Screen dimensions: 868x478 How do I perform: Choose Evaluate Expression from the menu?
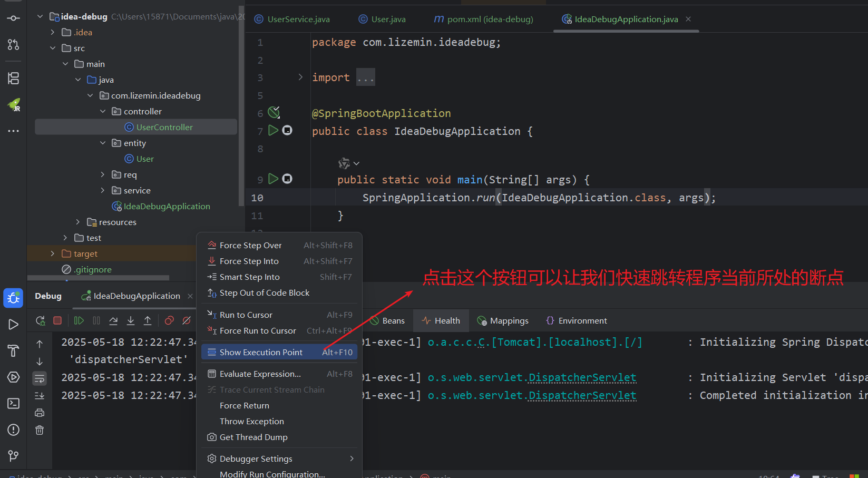(260, 374)
